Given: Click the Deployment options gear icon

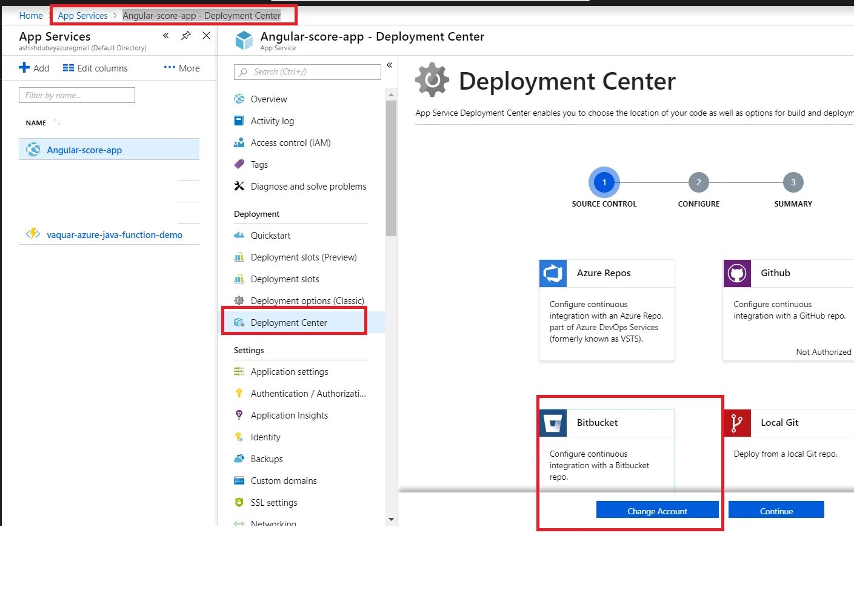Looking at the screenshot, I should pyautogui.click(x=239, y=300).
